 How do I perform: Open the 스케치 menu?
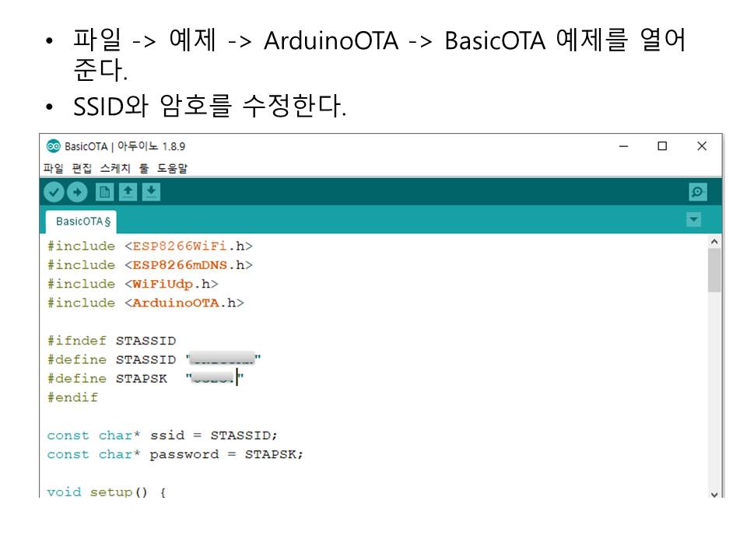[x=115, y=168]
